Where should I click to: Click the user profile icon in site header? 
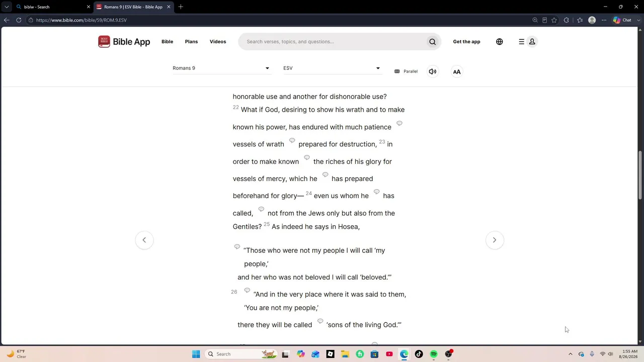pos(532,42)
